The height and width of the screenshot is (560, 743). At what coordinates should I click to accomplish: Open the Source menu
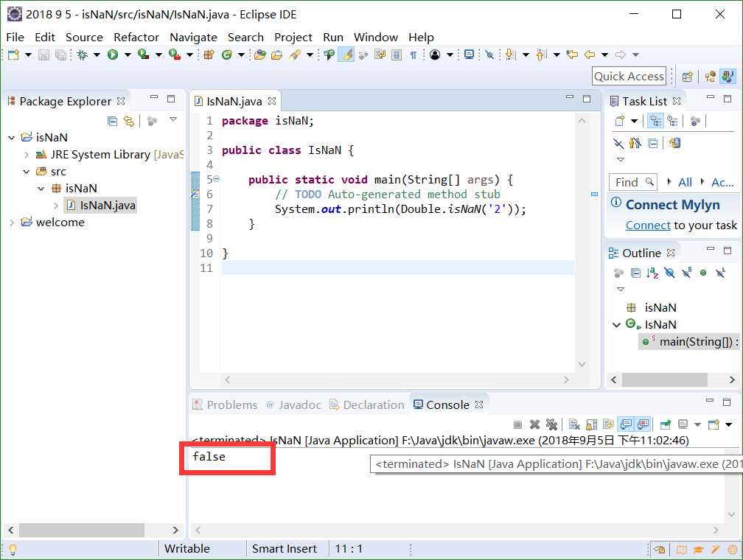[84, 37]
